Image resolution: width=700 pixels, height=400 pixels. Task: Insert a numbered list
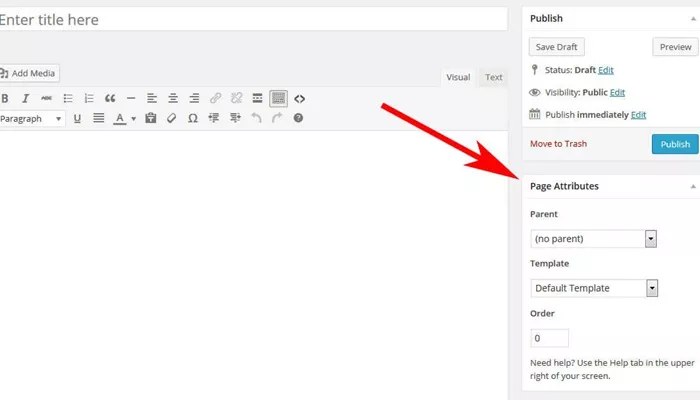click(x=89, y=98)
